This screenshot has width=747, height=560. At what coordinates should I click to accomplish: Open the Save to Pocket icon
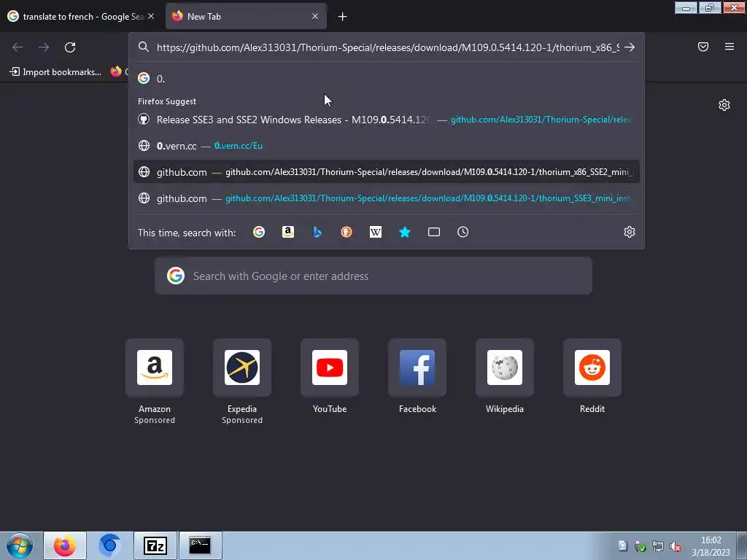click(x=703, y=47)
